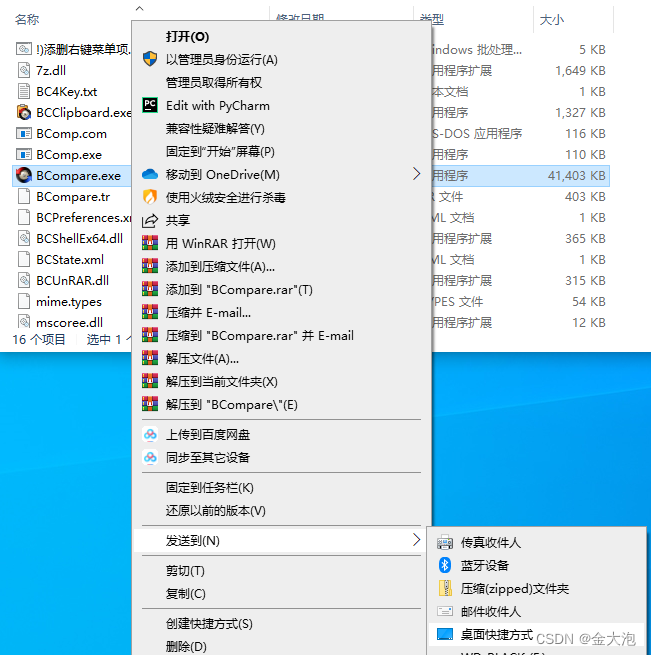651x655 pixels.
Task: Click the fax recipient printer icon
Action: coord(445,542)
